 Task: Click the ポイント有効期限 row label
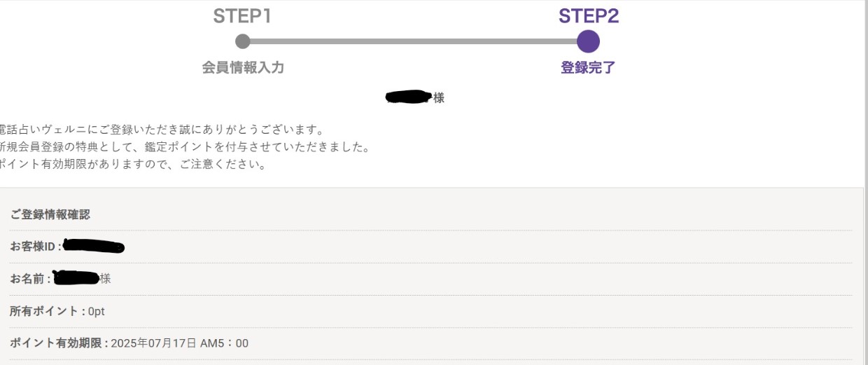point(59,343)
